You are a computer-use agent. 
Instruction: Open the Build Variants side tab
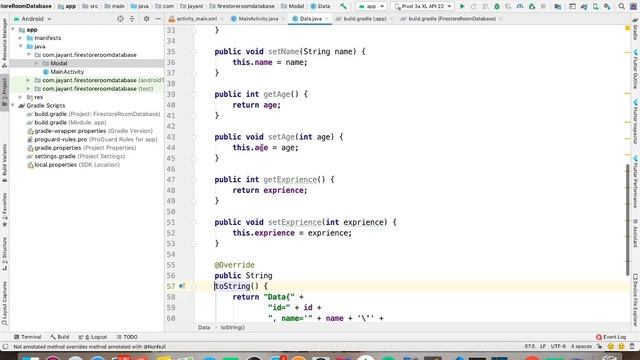pyautogui.click(x=4, y=163)
